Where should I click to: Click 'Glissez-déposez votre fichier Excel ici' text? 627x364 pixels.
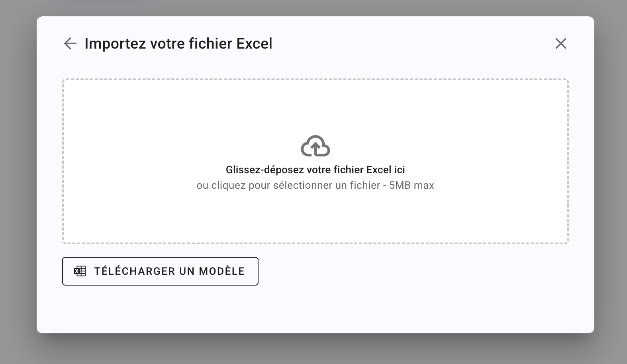point(315,170)
